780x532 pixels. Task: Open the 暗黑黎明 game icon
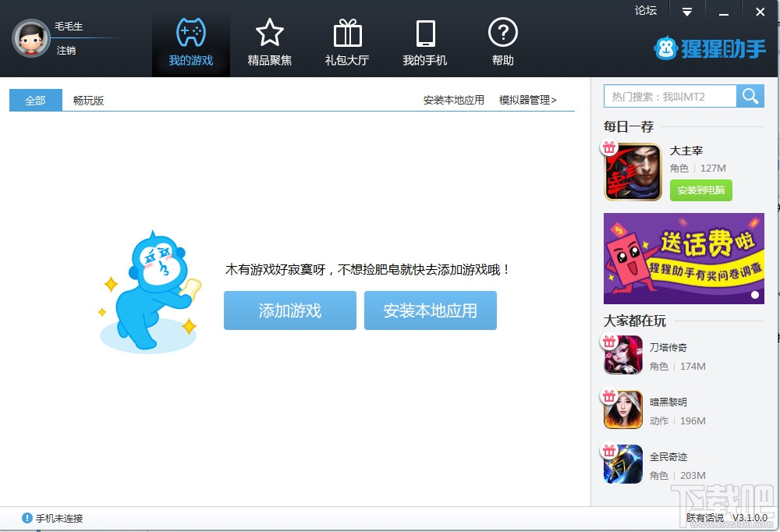[623, 410]
